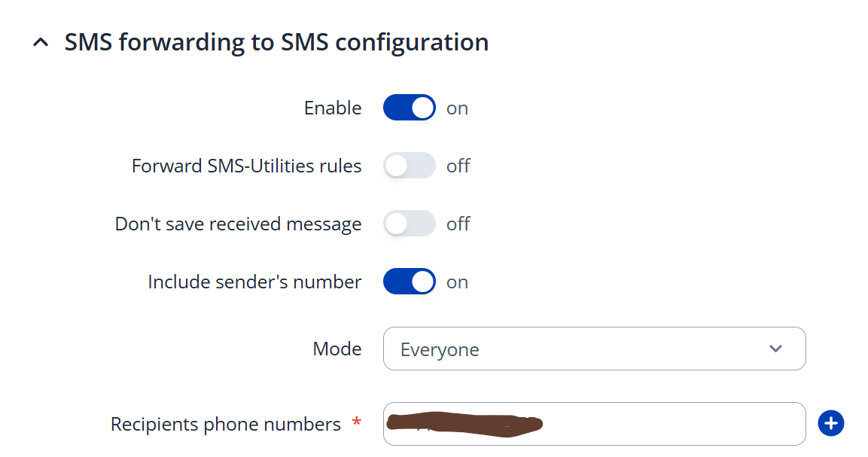This screenshot has height=457, width=868.
Task: Click the "on" text beside Enable toggle
Action: click(x=457, y=108)
